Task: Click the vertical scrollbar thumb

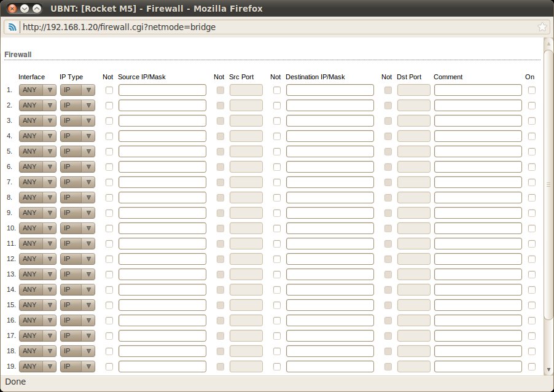Action: pos(548,184)
